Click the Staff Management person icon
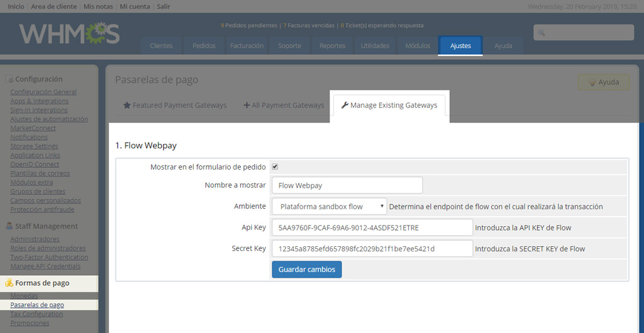 tap(9, 226)
